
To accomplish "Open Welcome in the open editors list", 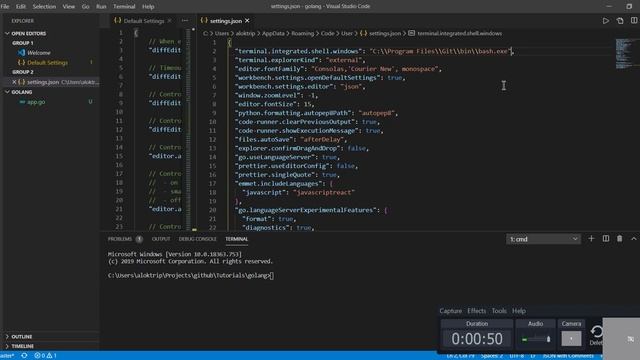I will tap(39, 53).
